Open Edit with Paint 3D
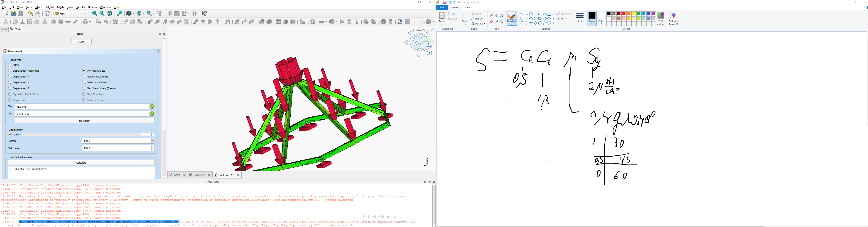Viewport: 868px width, 227px height. [674, 19]
